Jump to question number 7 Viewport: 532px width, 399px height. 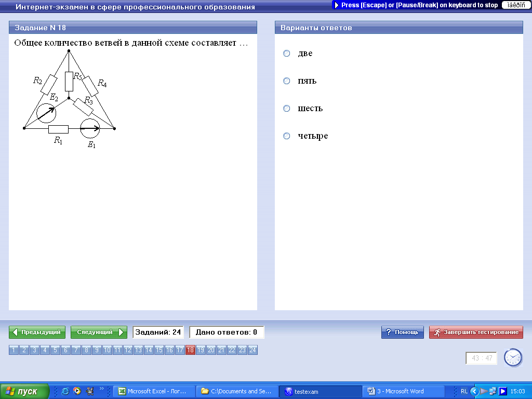click(x=76, y=350)
